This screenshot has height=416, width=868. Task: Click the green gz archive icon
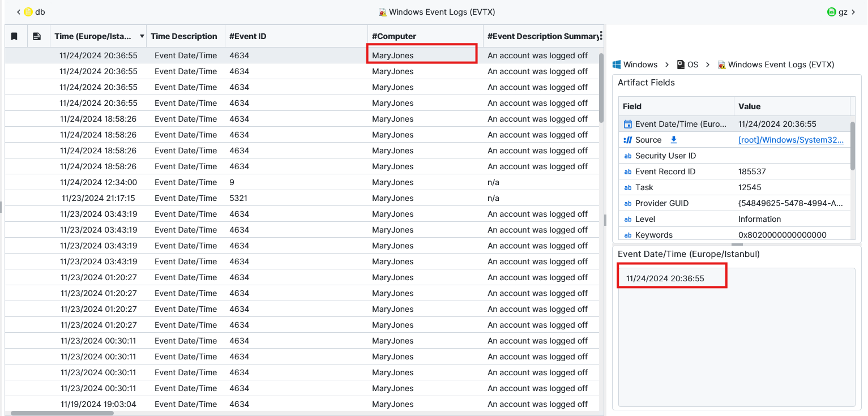[831, 12]
